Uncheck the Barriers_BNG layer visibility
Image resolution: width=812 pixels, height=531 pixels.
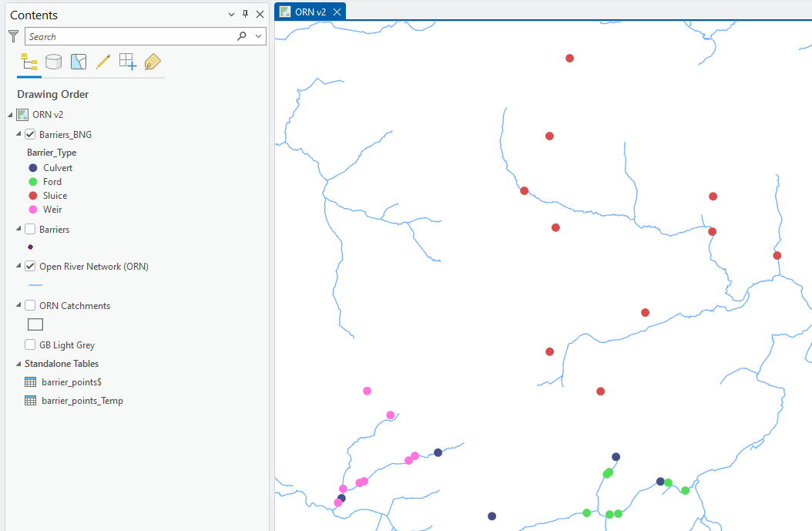[31, 134]
